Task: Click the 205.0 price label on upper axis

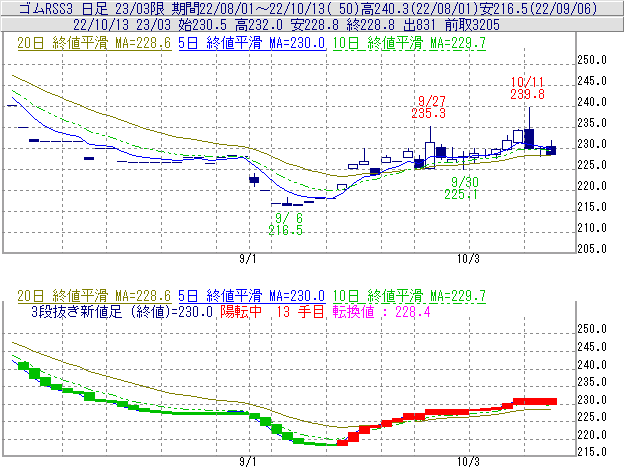Action: (x=592, y=249)
